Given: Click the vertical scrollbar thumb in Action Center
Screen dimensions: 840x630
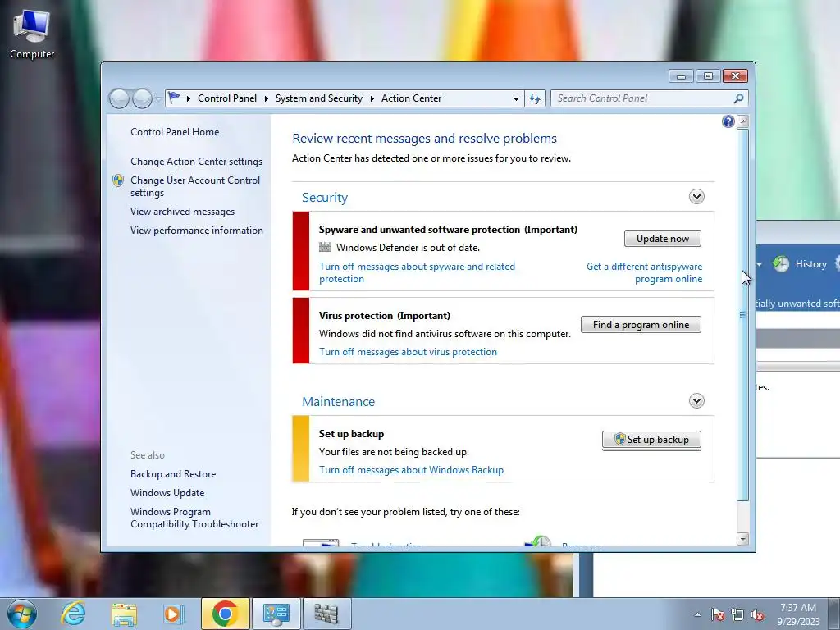Looking at the screenshot, I should click(742, 315).
